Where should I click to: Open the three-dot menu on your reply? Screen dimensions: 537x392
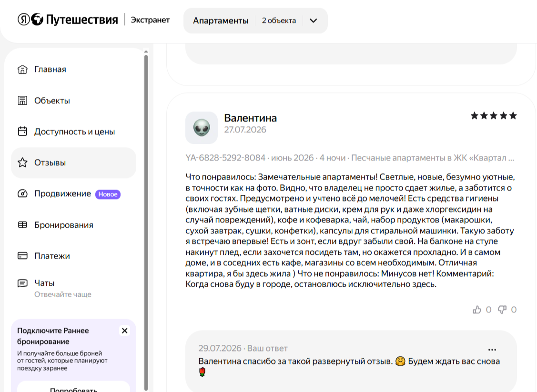click(x=492, y=350)
